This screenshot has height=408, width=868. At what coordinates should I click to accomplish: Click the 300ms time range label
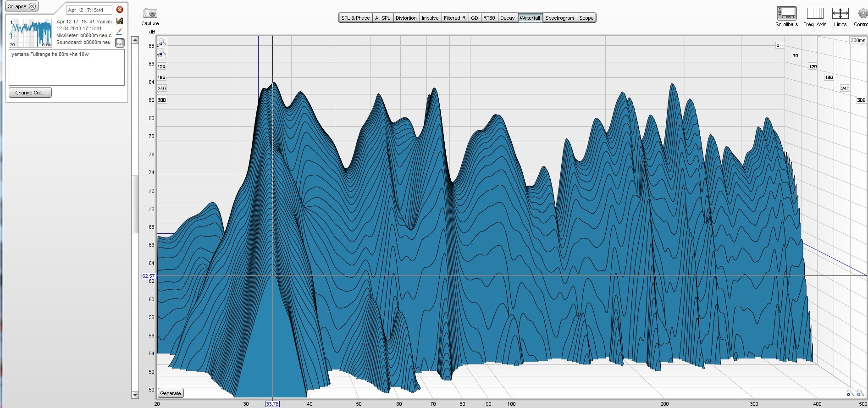858,40
